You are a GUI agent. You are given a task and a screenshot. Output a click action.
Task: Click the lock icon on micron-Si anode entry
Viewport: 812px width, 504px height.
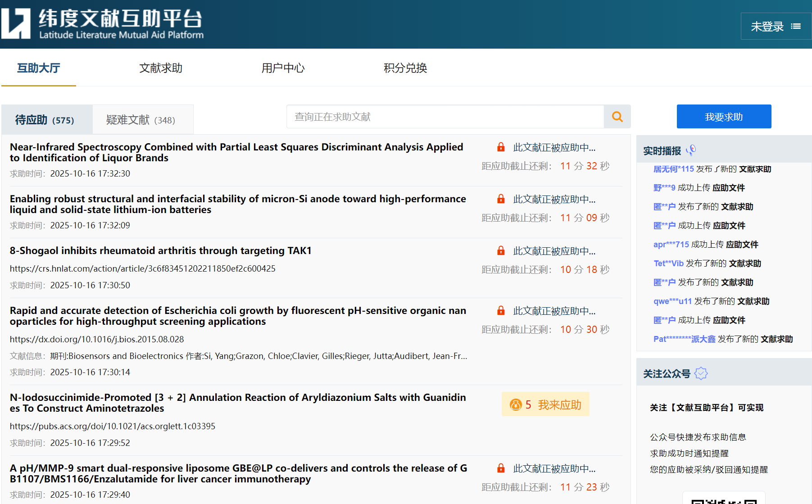(x=501, y=199)
